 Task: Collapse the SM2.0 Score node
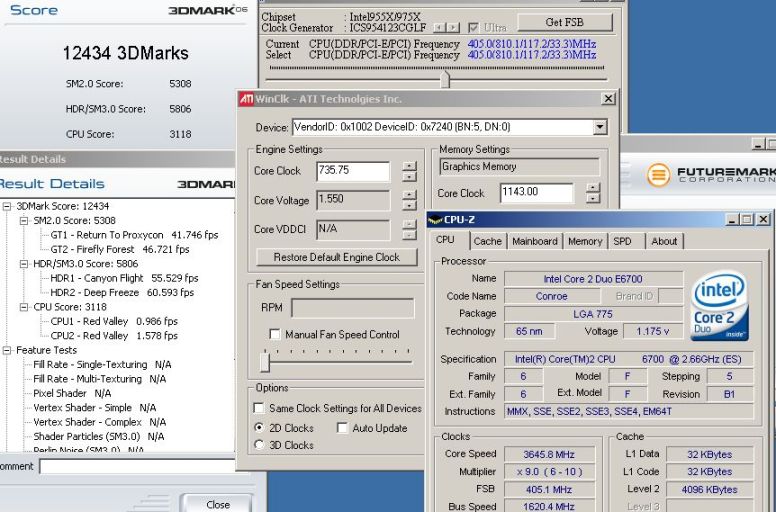(x=24, y=221)
